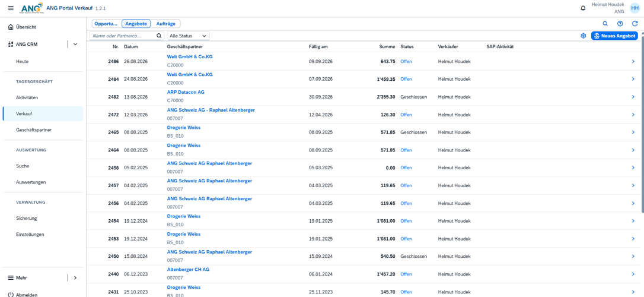
Task: Open details arrow for offer 2484
Action: pyautogui.click(x=633, y=79)
